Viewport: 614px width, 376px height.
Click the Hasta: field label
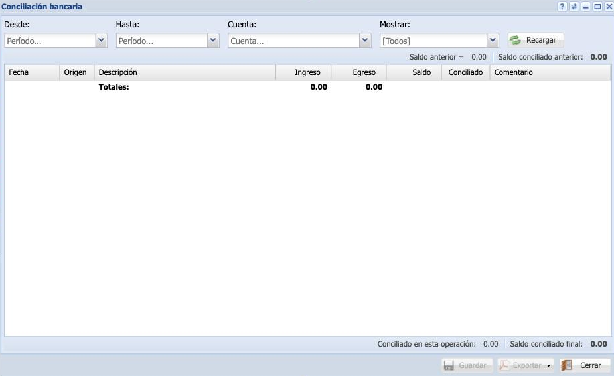tap(128, 24)
